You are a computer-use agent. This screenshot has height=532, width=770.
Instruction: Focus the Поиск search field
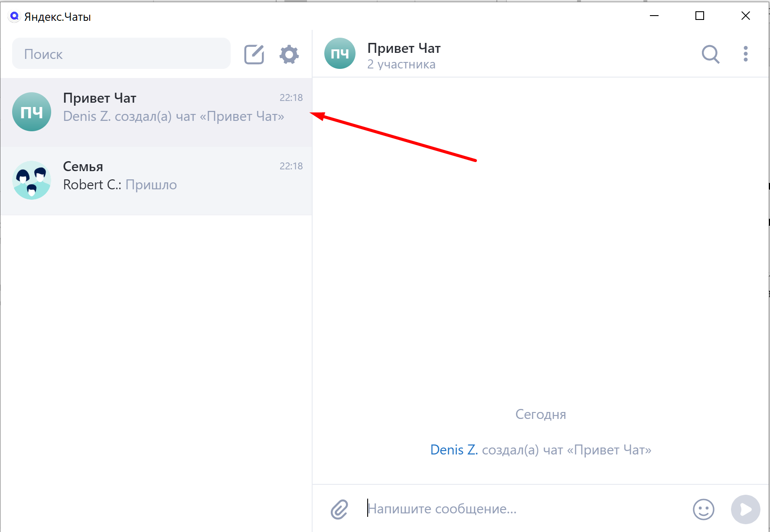pyautogui.click(x=121, y=54)
